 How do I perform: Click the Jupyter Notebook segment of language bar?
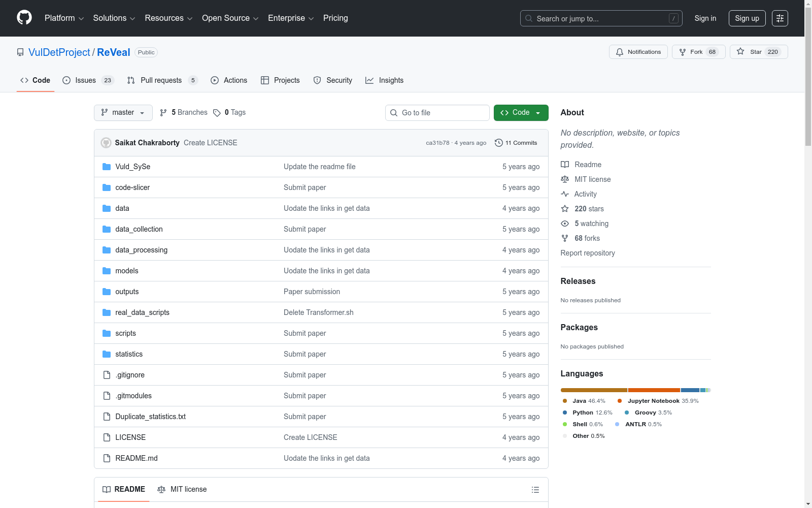pos(654,390)
